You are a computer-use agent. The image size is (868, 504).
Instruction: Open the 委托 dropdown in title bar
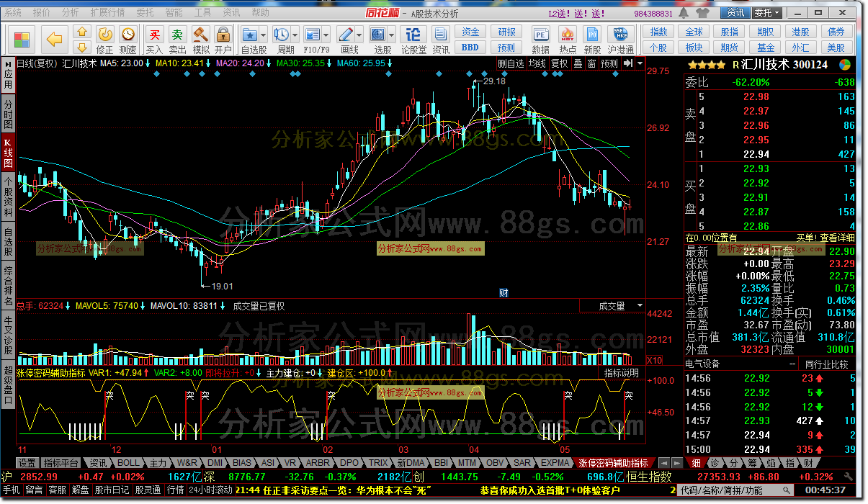[766, 13]
